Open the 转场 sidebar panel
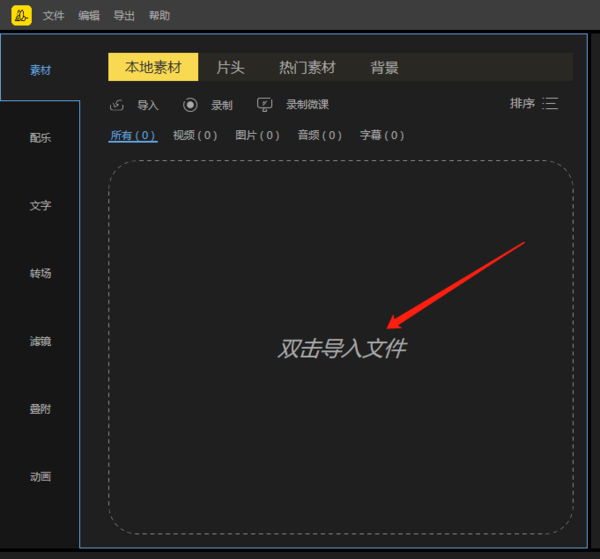Viewport: 600px width, 559px height. [40, 274]
